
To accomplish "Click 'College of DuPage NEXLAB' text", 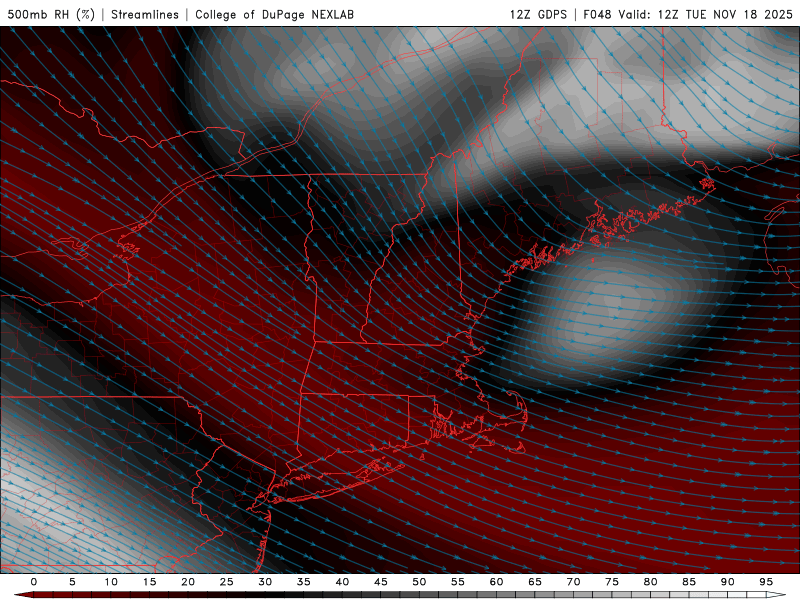I will click(x=274, y=14).
